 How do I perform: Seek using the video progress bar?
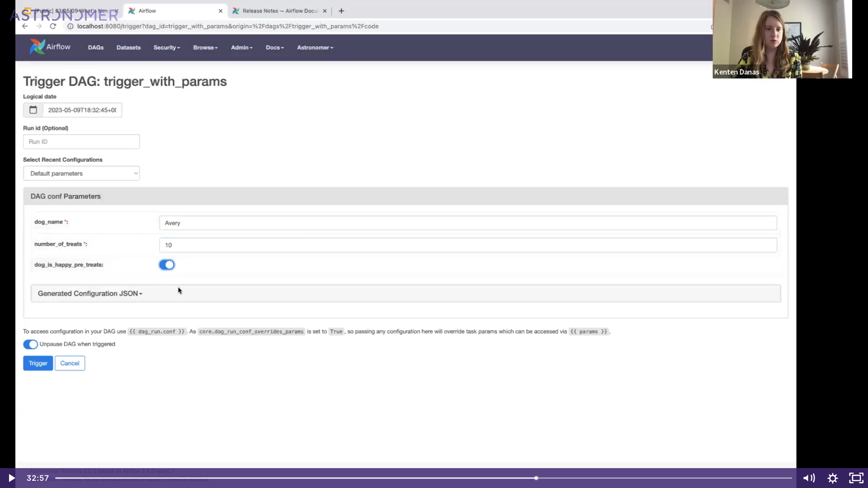point(407,478)
